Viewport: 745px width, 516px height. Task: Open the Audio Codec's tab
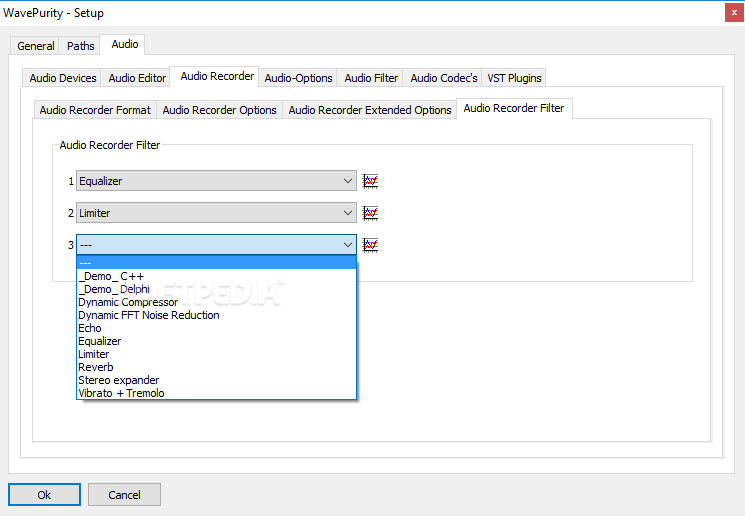tap(444, 78)
